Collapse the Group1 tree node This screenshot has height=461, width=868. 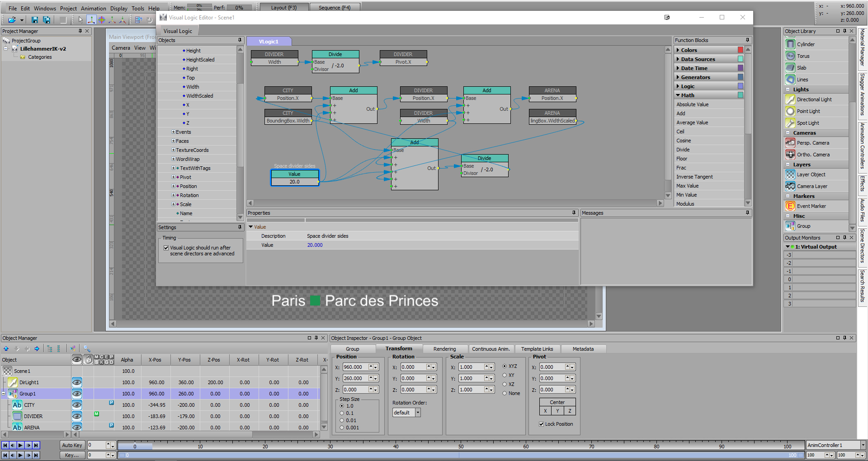click(4, 394)
